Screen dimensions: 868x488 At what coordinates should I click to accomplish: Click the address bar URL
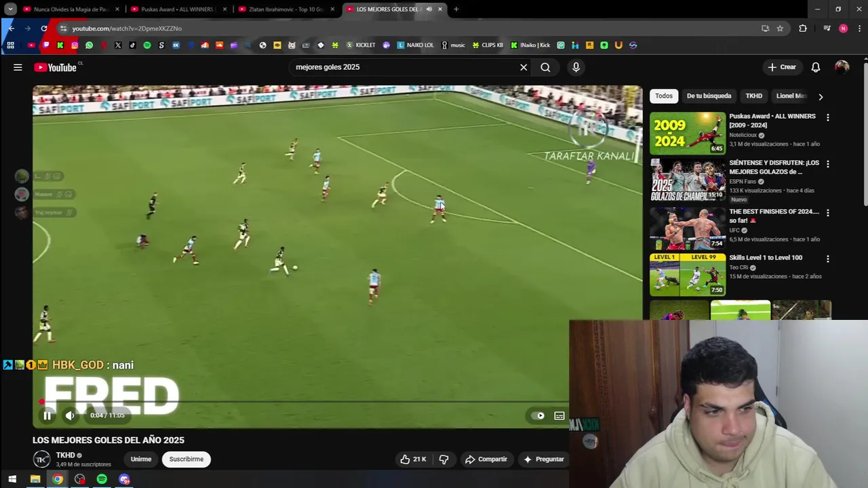(127, 28)
